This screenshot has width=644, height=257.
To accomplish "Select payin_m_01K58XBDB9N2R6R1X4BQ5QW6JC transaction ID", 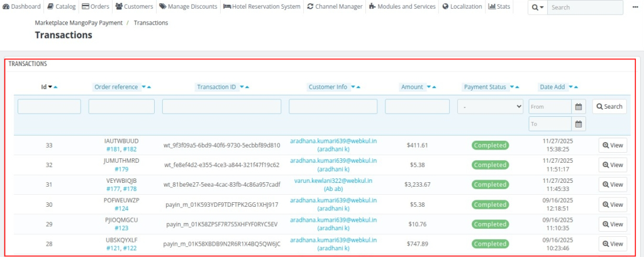I will tap(222, 244).
